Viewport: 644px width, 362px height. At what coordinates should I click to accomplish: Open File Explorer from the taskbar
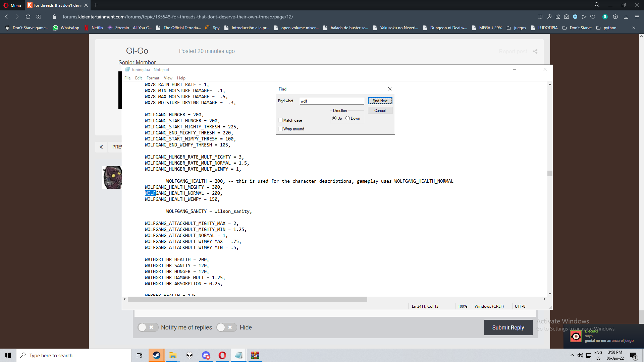(x=173, y=355)
